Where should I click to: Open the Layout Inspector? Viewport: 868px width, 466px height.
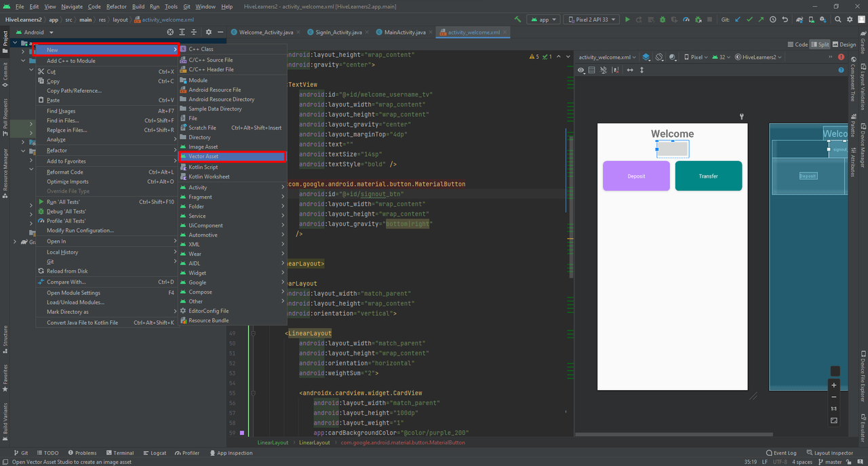pyautogui.click(x=829, y=453)
